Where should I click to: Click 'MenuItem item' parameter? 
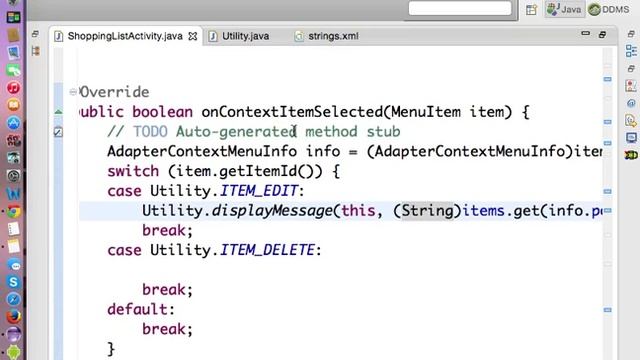[447, 112]
